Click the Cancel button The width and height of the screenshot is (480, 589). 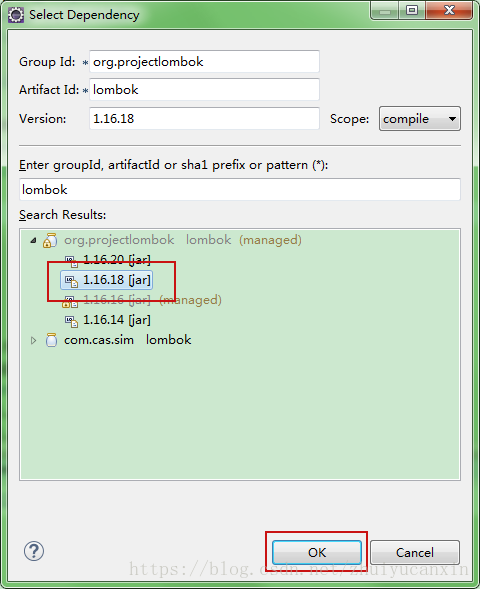pos(415,552)
